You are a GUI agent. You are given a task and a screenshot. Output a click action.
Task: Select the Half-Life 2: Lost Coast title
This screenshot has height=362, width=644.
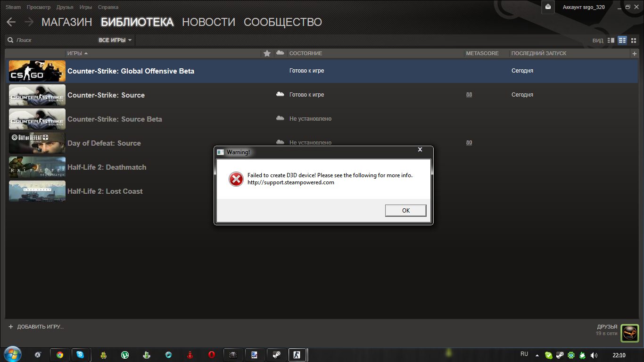(105, 191)
